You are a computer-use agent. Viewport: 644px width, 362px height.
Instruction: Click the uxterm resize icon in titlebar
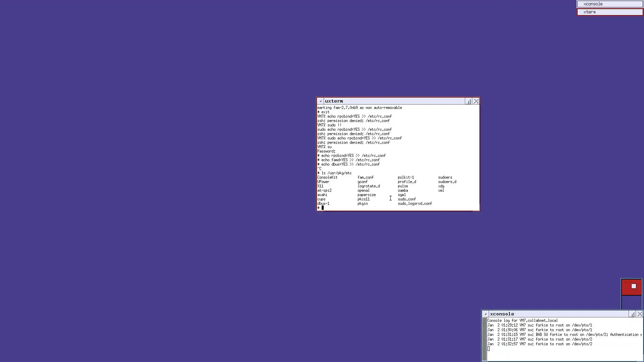click(x=468, y=101)
